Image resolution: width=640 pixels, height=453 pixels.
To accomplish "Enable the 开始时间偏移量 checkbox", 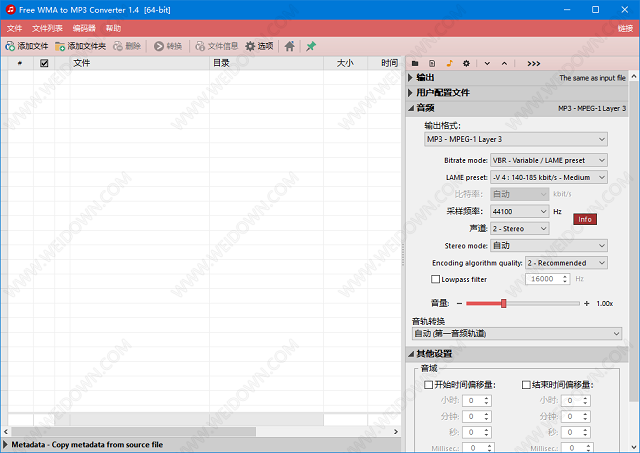I will click(429, 384).
